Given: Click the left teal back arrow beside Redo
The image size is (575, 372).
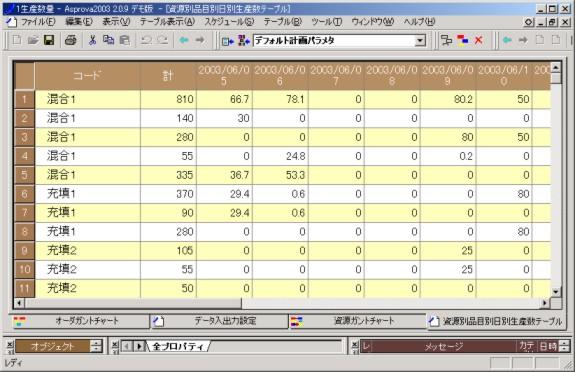Looking at the screenshot, I should click(x=184, y=40).
